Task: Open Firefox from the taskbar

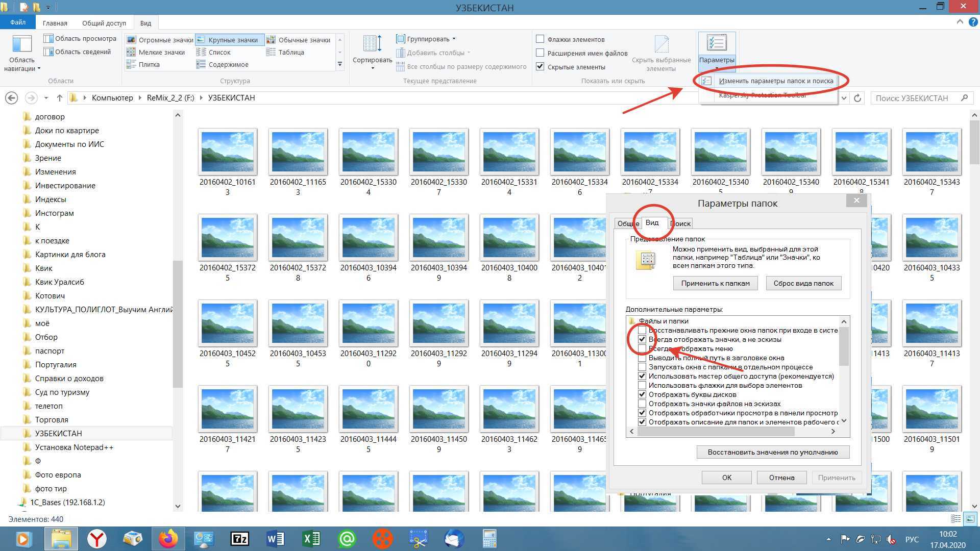Action: coord(168,539)
